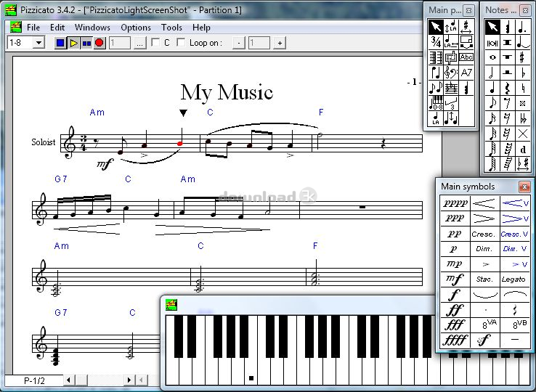Pick the black crescendo hairpin symbol
Image resolution: width=536 pixels, height=392 pixels.
[484, 203]
